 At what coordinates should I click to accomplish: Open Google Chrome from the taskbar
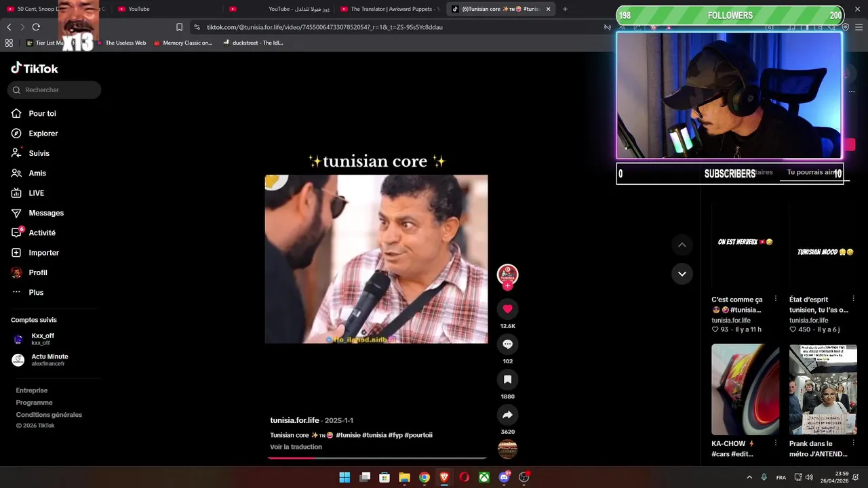(424, 477)
